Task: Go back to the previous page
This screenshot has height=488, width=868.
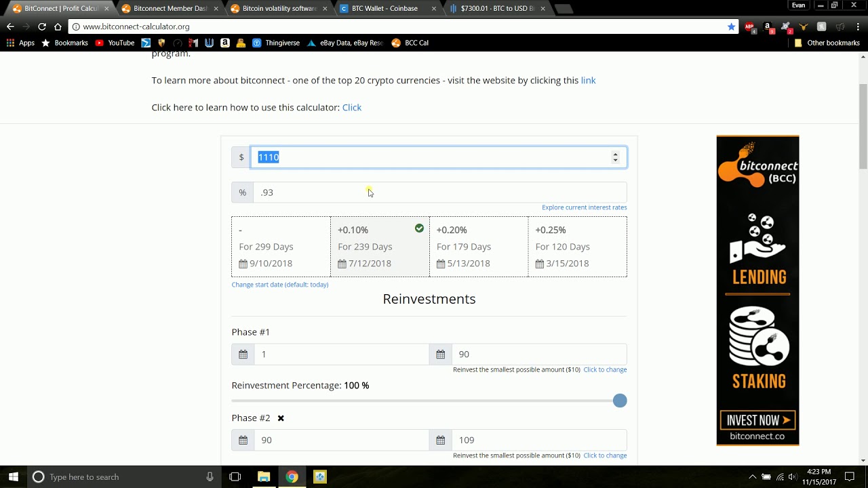Action: coord(10,26)
